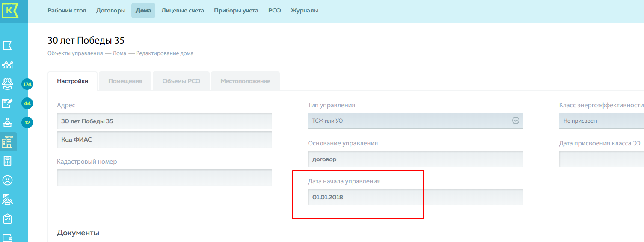Click the 44 badge counter

27,103
